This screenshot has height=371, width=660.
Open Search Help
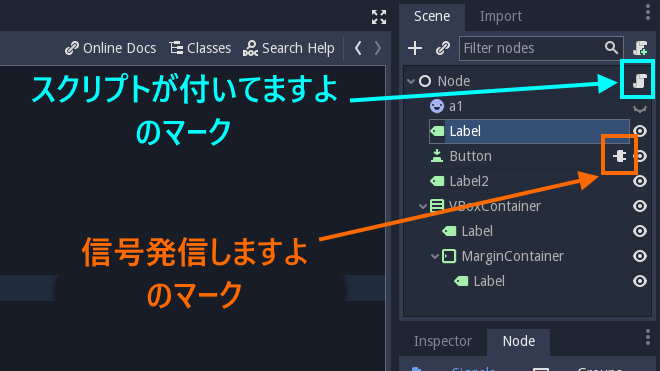tap(289, 48)
